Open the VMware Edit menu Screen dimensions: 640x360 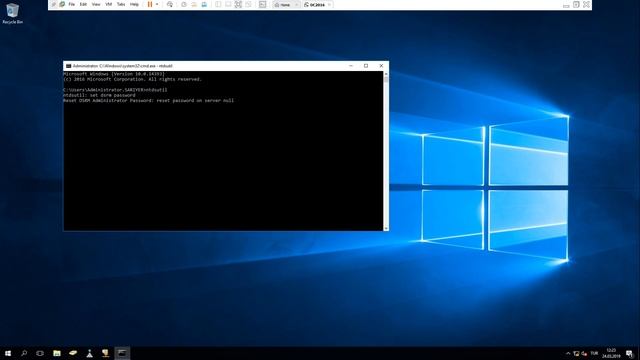point(83,4)
